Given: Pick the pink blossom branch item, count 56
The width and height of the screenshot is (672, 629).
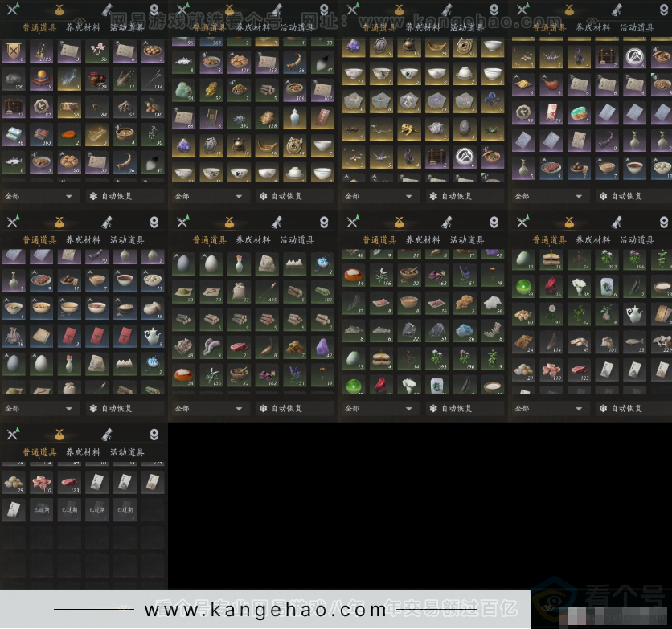Looking at the screenshot, I should click(x=96, y=51).
